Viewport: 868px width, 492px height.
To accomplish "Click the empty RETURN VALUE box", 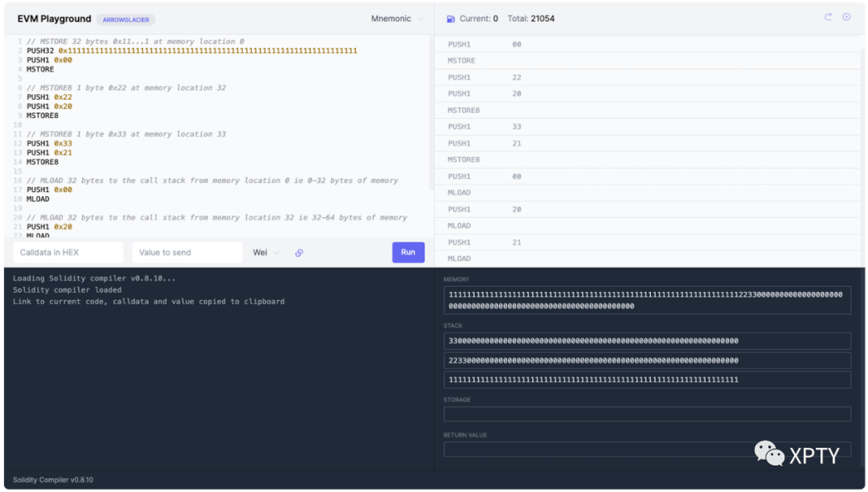I will pyautogui.click(x=646, y=449).
